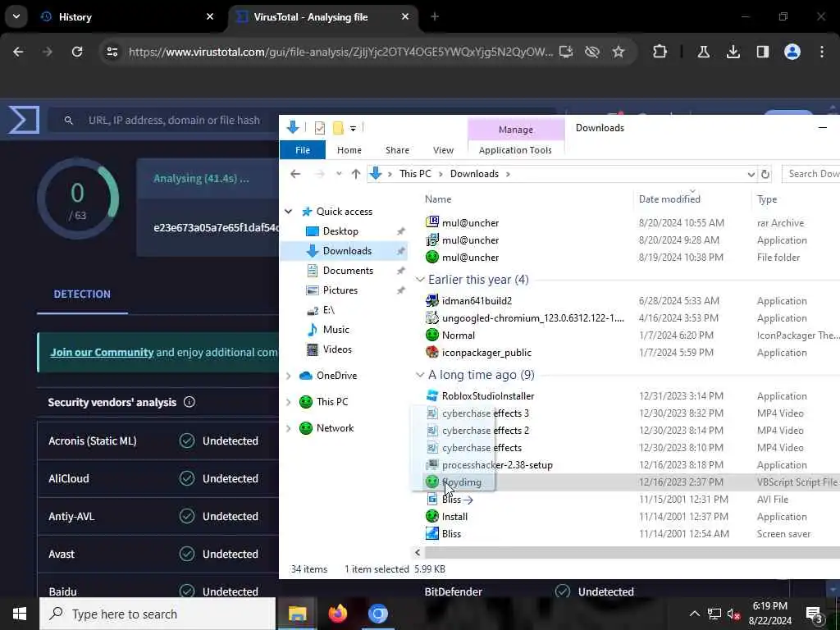Click the Search Downloads box
Viewport: 840px width, 630px height.
pos(810,174)
